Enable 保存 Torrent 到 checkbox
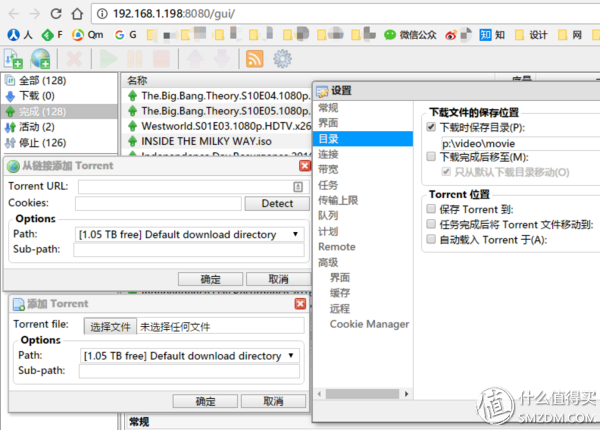This screenshot has width=600, height=430. (431, 209)
